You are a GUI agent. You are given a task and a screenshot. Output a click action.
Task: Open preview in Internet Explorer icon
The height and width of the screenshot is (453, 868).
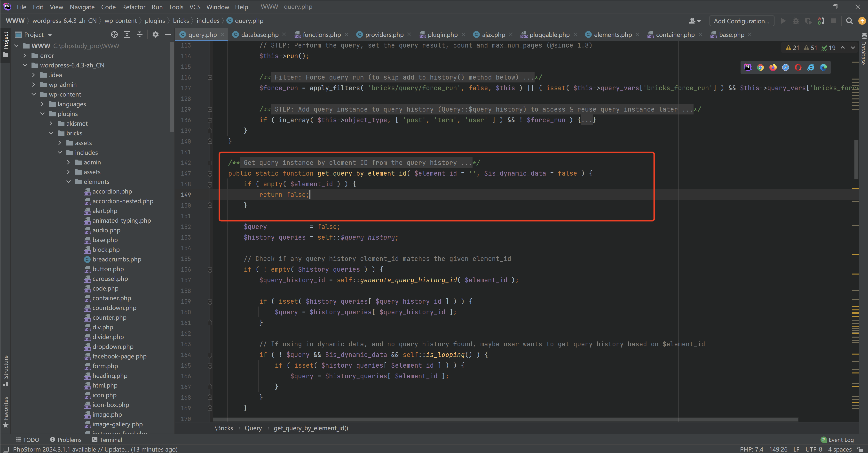coord(811,67)
